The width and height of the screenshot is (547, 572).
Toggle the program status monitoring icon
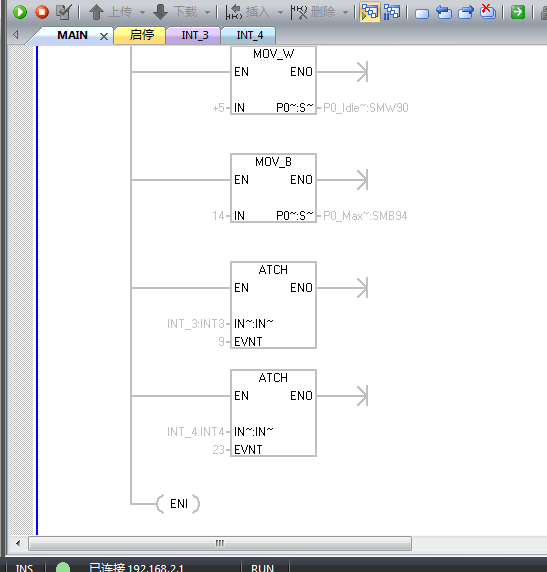pyautogui.click(x=370, y=12)
